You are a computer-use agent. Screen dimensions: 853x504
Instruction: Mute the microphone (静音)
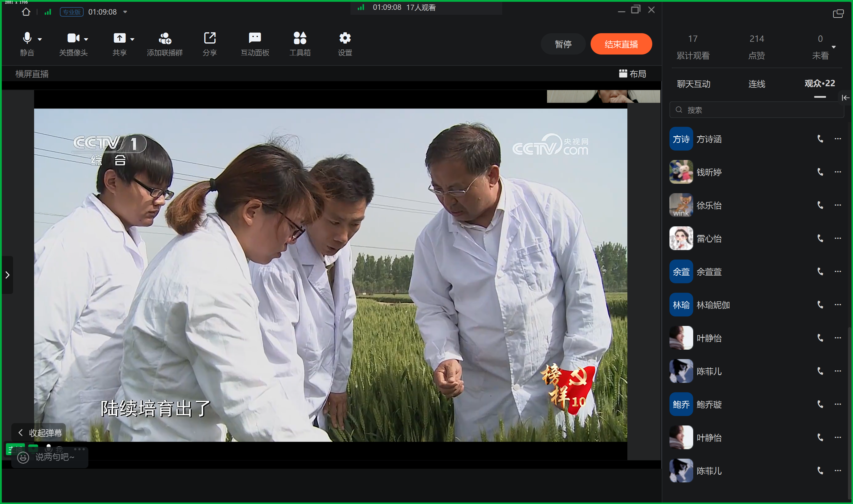[27, 38]
